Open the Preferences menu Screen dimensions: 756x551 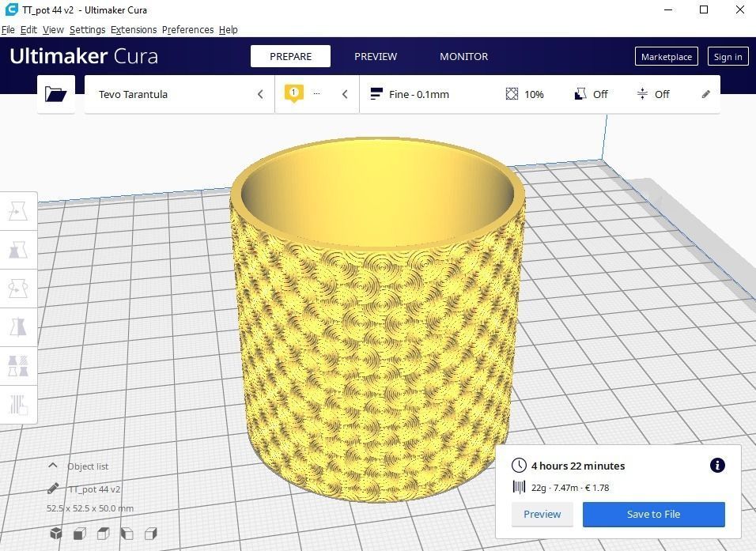(x=187, y=30)
